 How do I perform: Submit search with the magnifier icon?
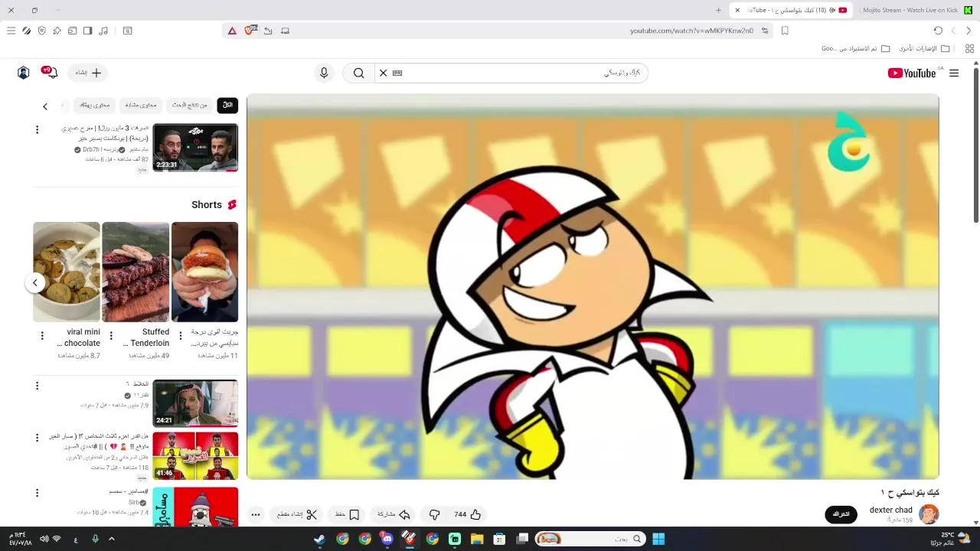point(358,73)
